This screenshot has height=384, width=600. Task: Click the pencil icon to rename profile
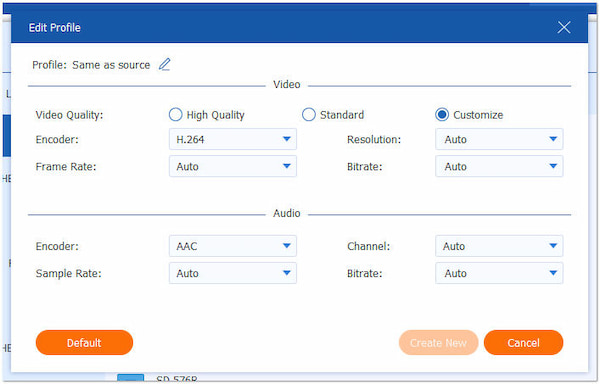pos(165,64)
